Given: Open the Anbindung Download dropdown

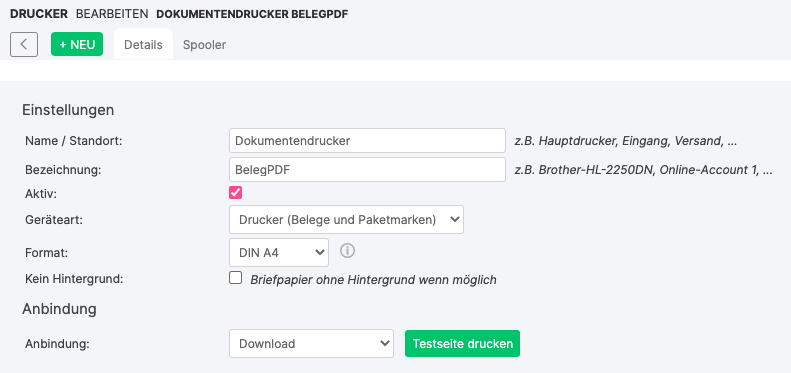Looking at the screenshot, I should pyautogui.click(x=311, y=344).
